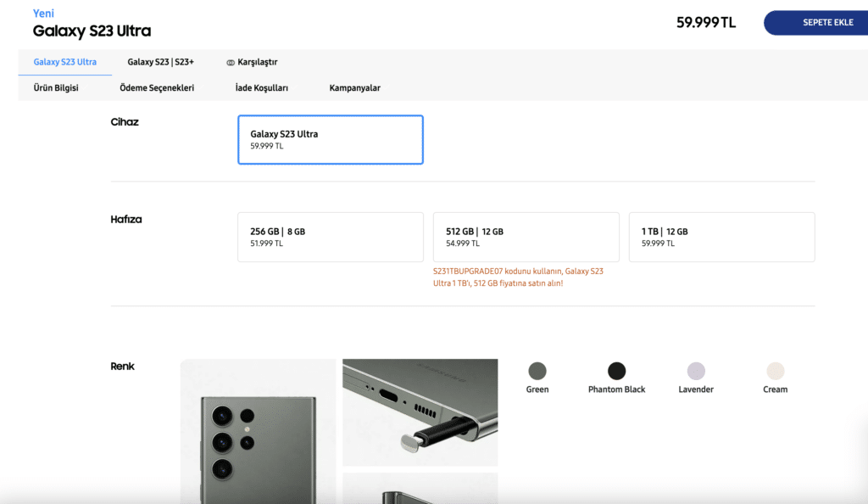Click the Karşılaştır compare icon

pyautogui.click(x=231, y=63)
